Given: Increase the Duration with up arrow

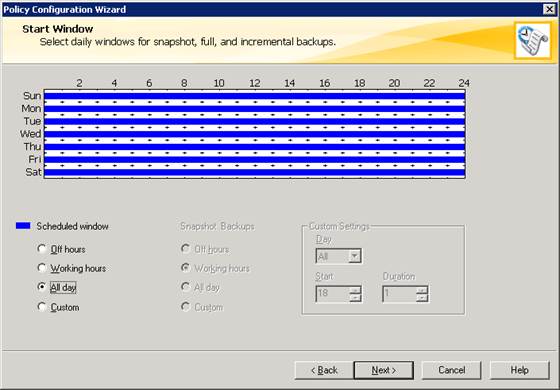Looking at the screenshot, I should click(x=422, y=290).
